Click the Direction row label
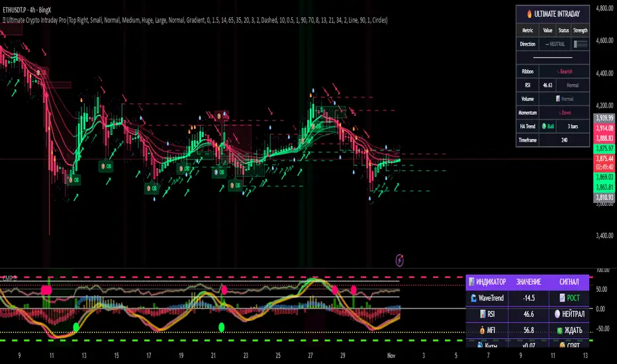The height and width of the screenshot is (364, 617). [528, 44]
